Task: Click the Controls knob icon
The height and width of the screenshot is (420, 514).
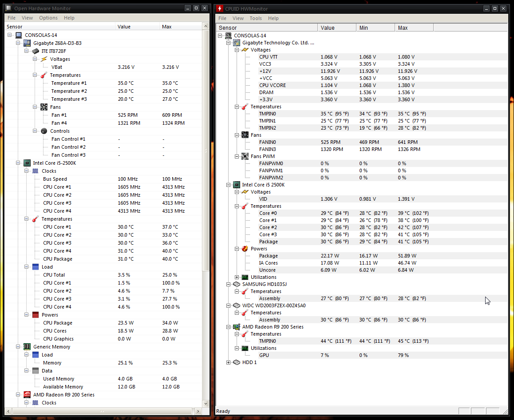Action: coord(44,131)
